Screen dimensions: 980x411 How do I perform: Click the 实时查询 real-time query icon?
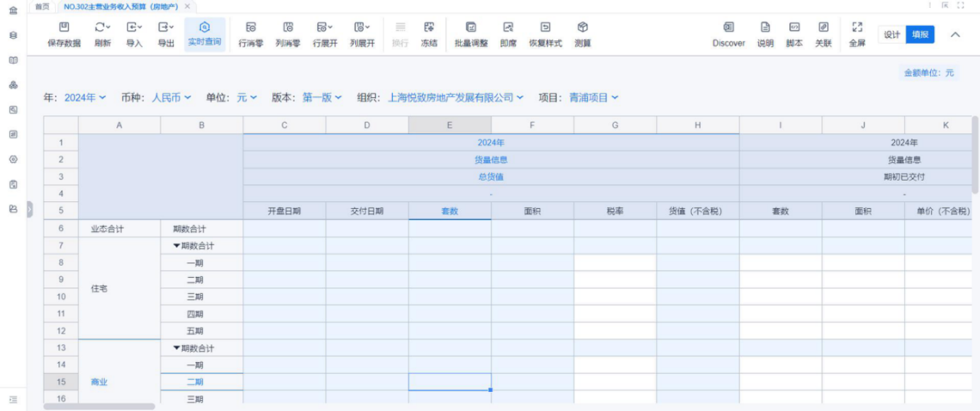pos(204,28)
